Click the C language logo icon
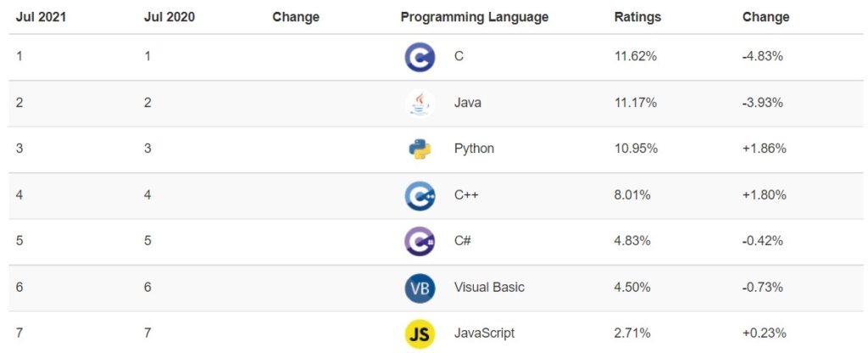868x353 pixels. pyautogui.click(x=420, y=57)
